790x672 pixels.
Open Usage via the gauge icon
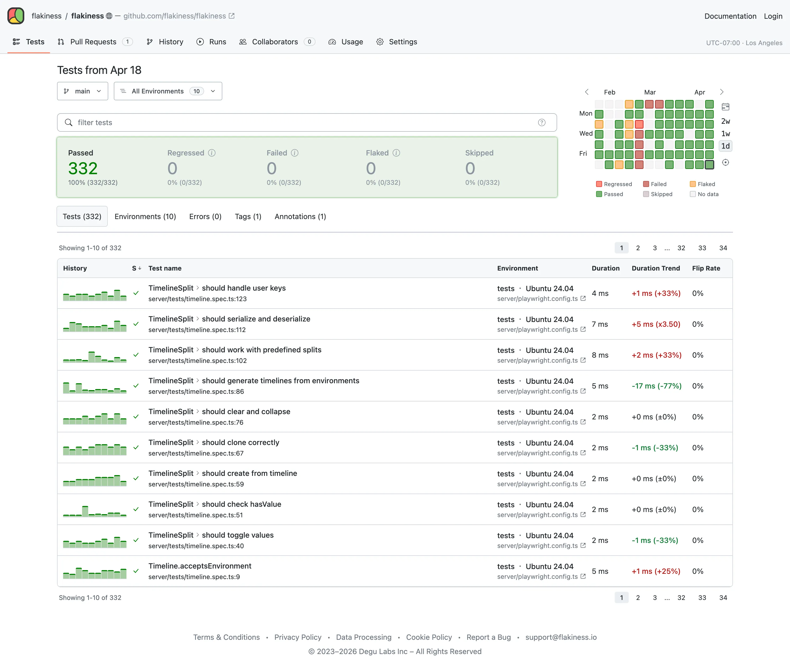pyautogui.click(x=332, y=42)
